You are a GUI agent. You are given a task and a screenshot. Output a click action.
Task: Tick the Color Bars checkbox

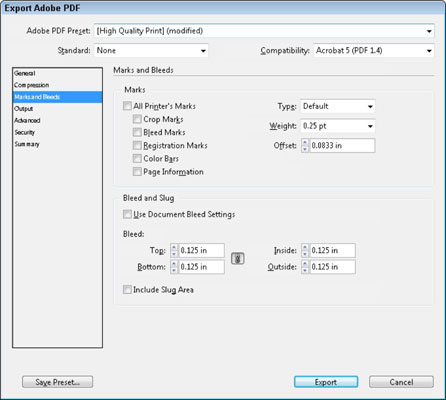tap(137, 158)
